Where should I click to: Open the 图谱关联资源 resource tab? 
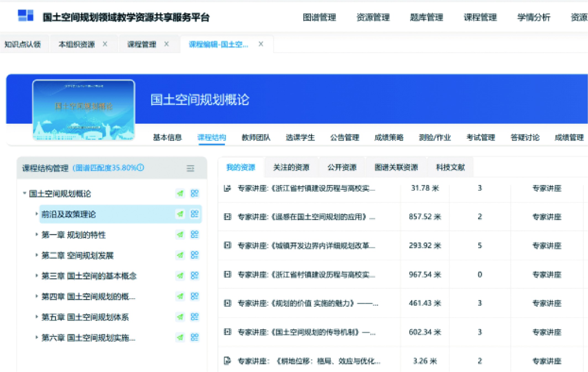[x=396, y=167]
